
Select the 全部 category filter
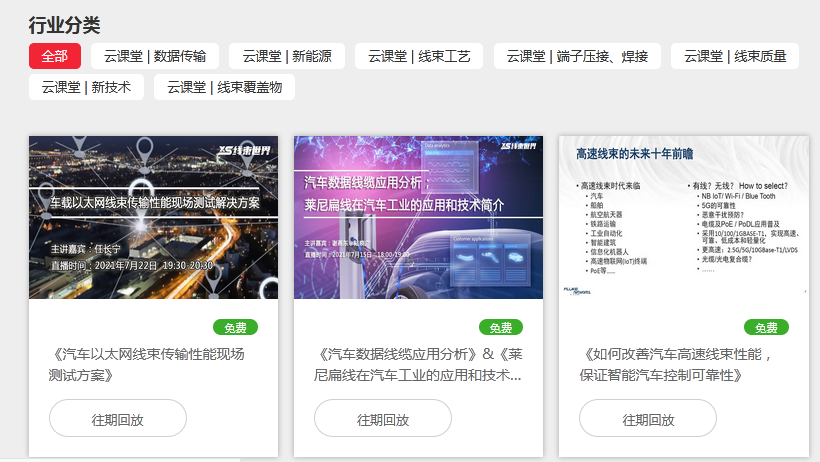point(55,56)
